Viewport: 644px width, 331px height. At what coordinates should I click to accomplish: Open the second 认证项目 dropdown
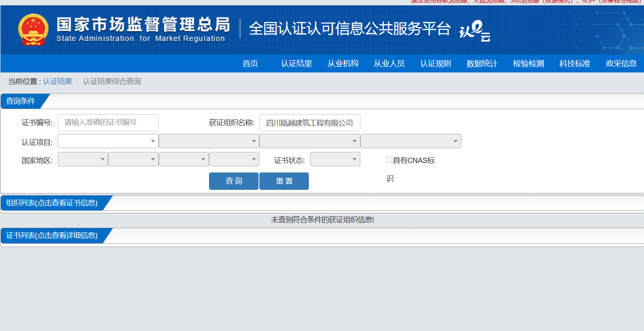point(209,141)
